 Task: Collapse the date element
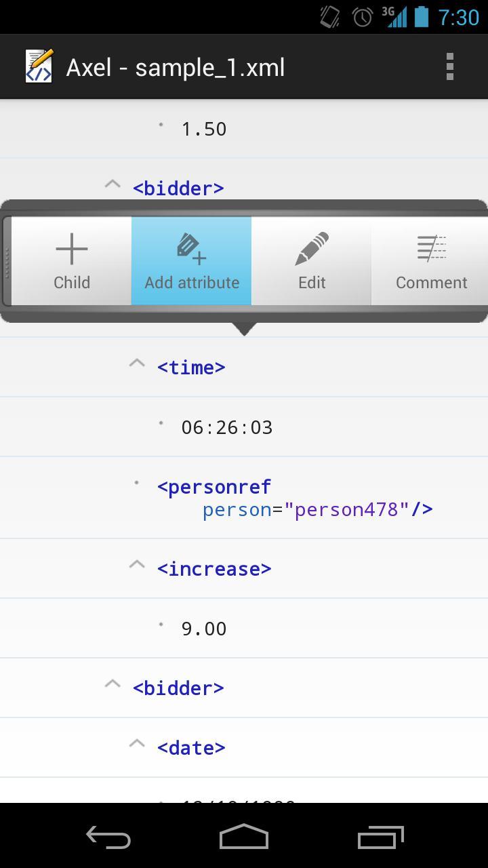[x=137, y=743]
